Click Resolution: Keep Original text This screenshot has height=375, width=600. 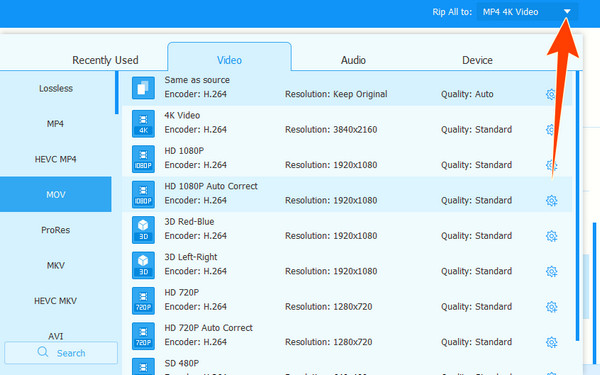pyautogui.click(x=336, y=94)
